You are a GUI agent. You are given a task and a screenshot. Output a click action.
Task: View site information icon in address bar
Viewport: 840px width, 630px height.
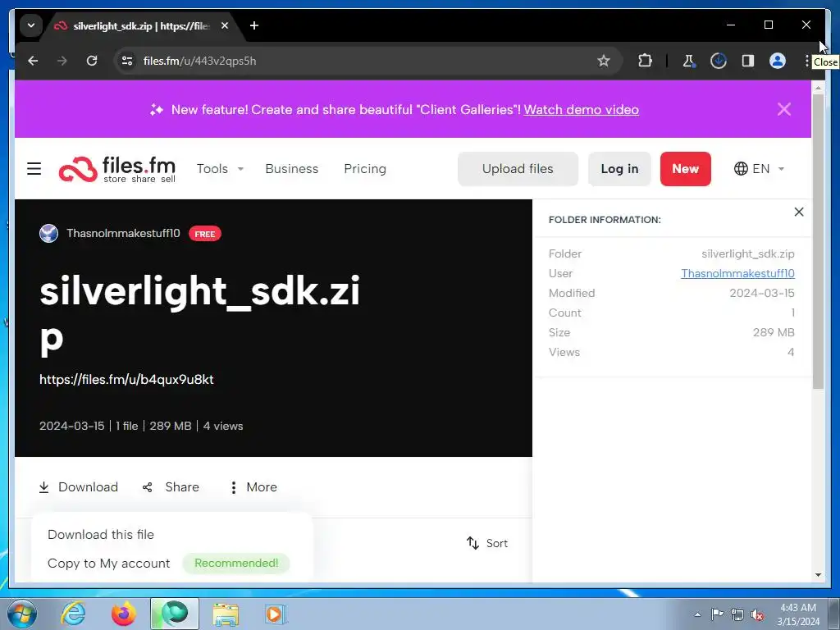tap(127, 61)
